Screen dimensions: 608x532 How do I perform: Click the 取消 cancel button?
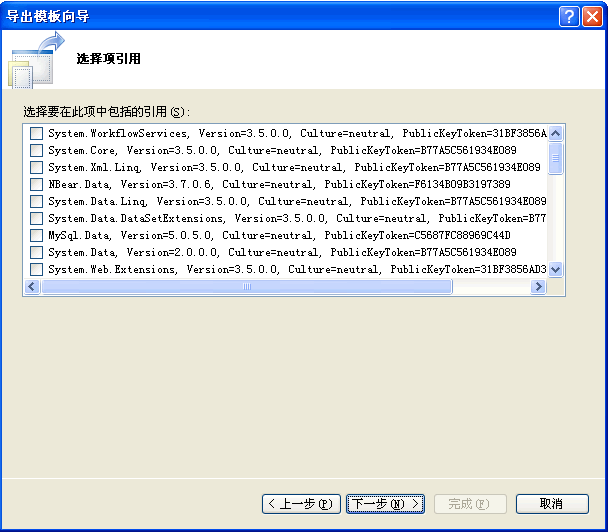552,504
